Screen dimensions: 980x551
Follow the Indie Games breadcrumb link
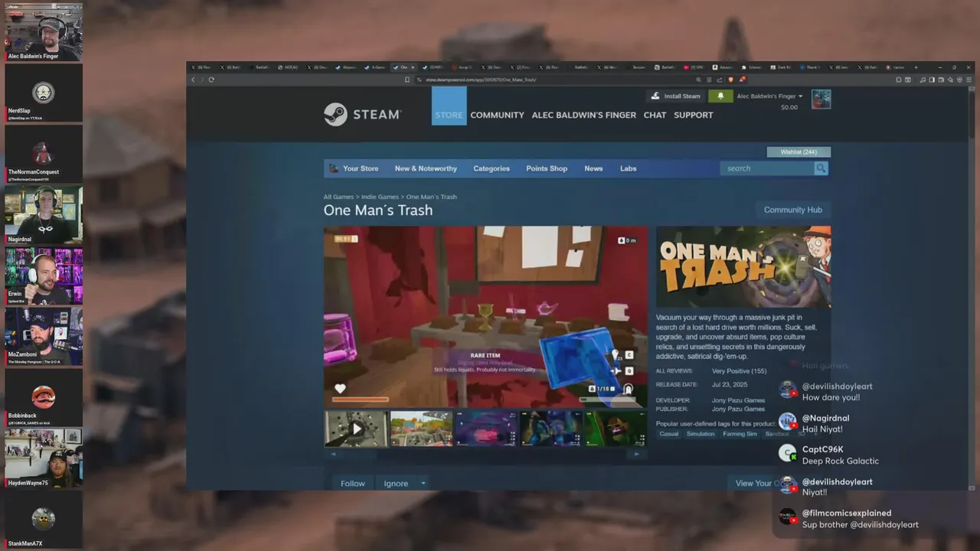pos(380,197)
